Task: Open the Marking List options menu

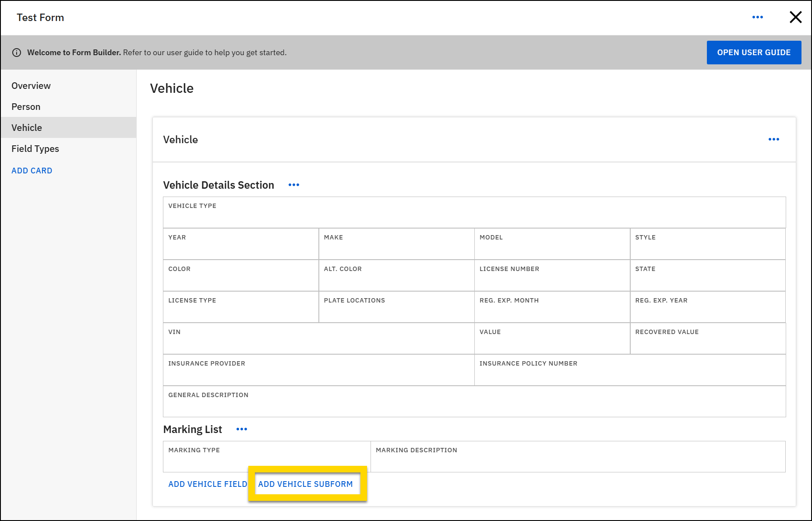Action: point(241,429)
